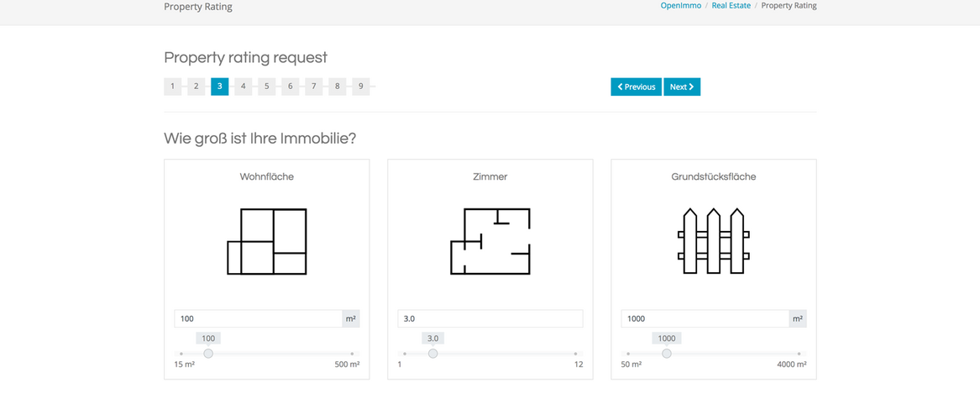Image resolution: width=980 pixels, height=420 pixels.
Task: Click the Zimmer room layout icon
Action: click(490, 242)
